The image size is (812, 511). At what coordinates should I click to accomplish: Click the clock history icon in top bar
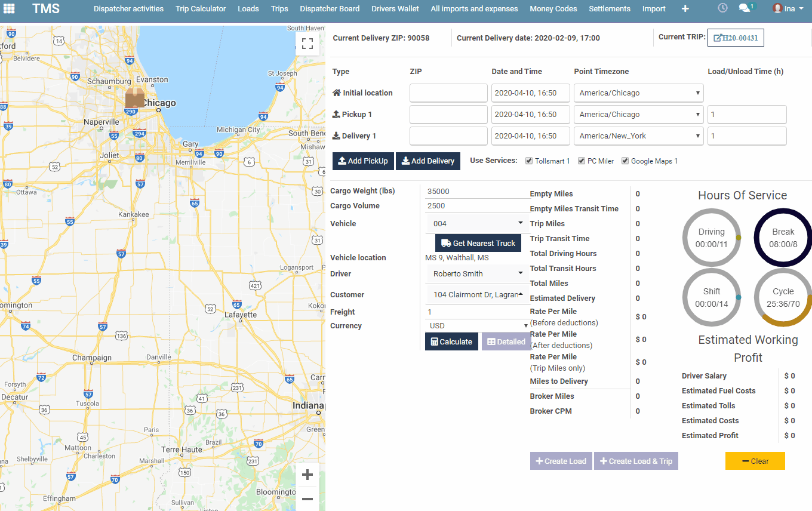(x=722, y=8)
